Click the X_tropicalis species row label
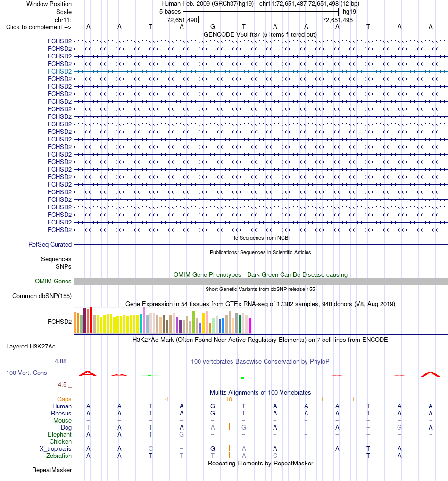The width and height of the screenshot is (448, 481). point(56,448)
